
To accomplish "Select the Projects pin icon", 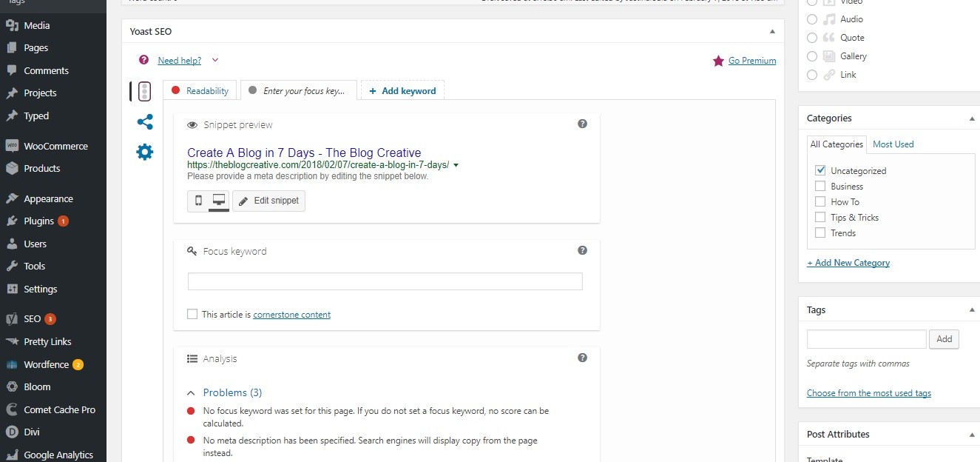I will point(12,93).
